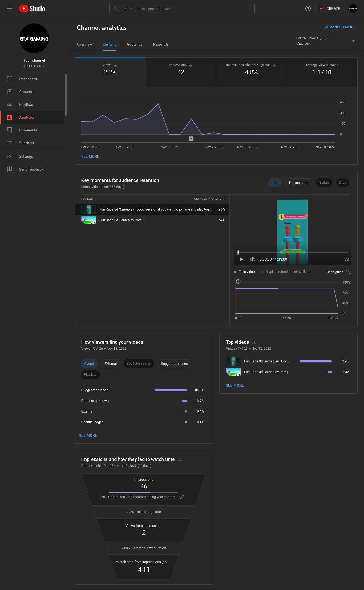Switch to the Audience tab

point(134,44)
